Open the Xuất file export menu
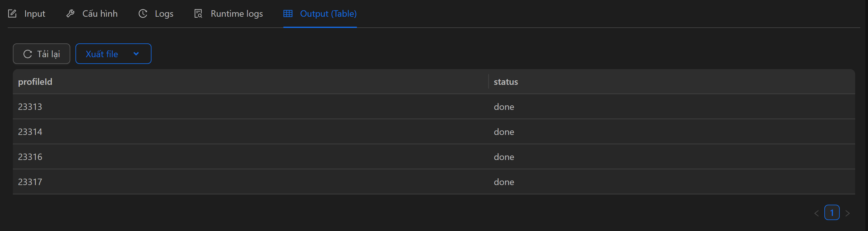This screenshot has height=231, width=868. click(102, 54)
